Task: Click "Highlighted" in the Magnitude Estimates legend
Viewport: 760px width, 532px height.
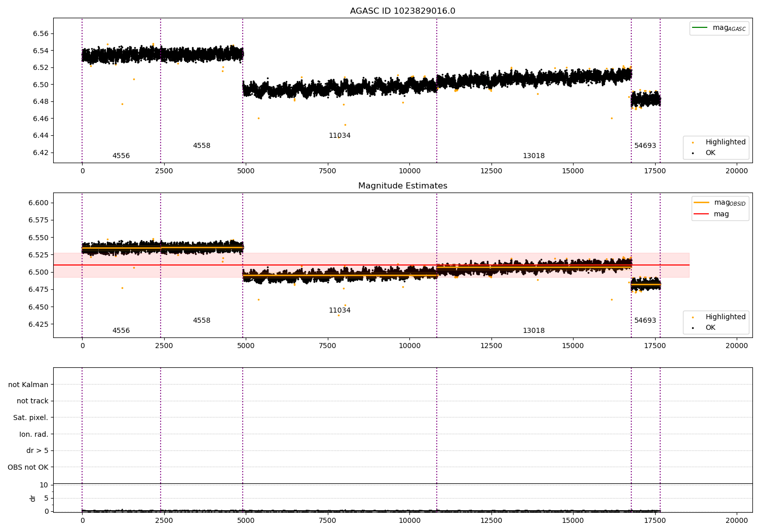Action: [x=726, y=317]
